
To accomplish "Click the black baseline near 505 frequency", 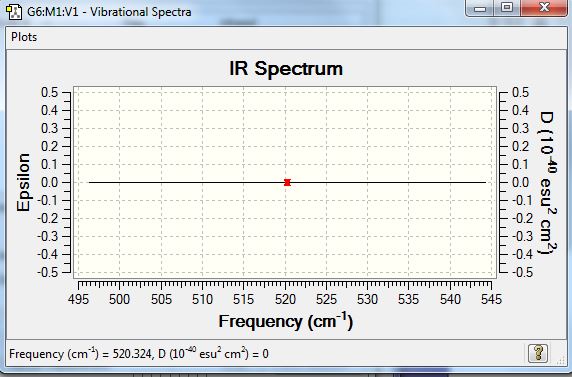I will (161, 182).
